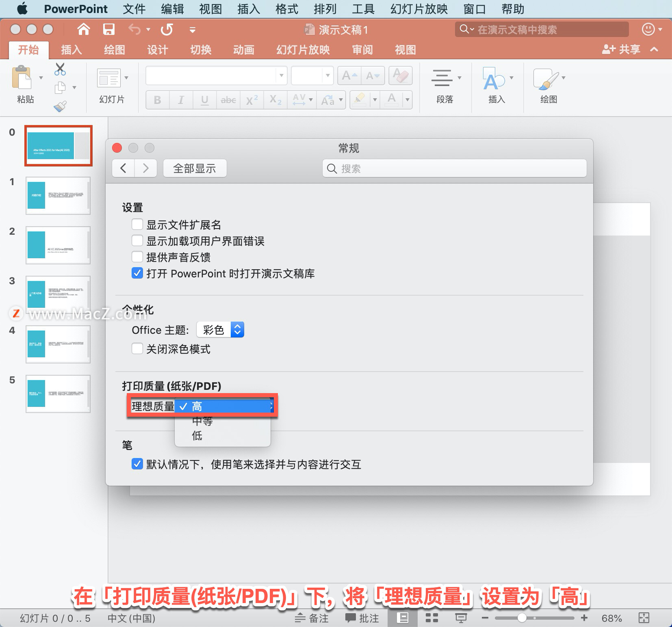This screenshot has width=672, height=627.
Task: Select 高 in quality dropdown
Action: pos(223,406)
